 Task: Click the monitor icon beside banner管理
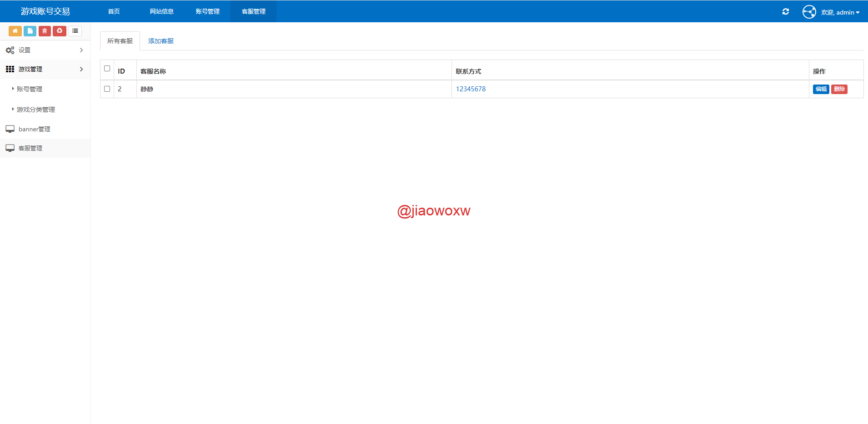(x=10, y=129)
